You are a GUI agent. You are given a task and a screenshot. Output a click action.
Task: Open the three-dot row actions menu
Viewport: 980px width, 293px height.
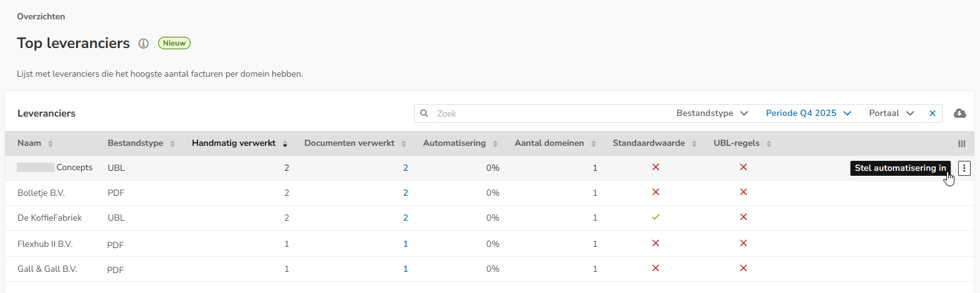pos(964,168)
